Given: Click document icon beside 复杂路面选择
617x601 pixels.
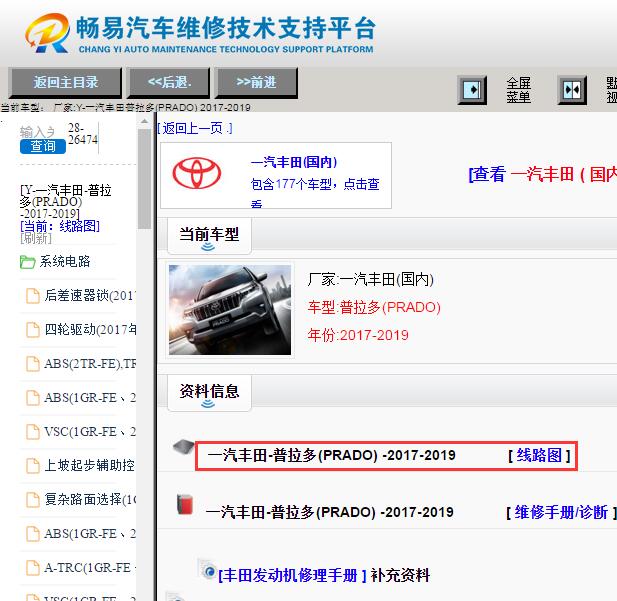Looking at the screenshot, I should pyautogui.click(x=33, y=500).
